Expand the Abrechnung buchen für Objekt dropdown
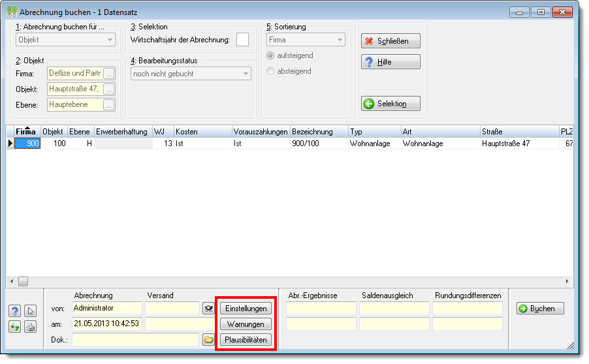The height and width of the screenshot is (364, 589). 65,40
